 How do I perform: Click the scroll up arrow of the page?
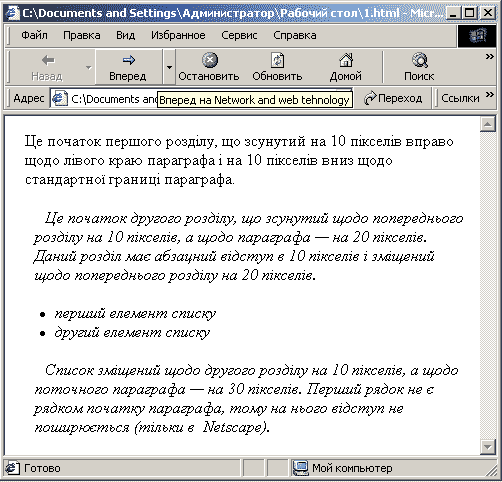point(488,124)
